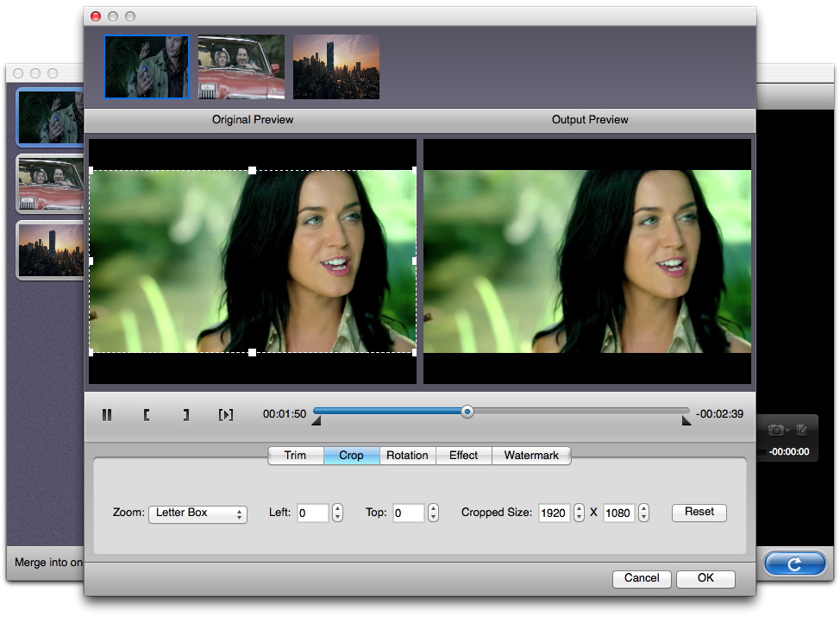Click Cancel to discard edits
The height and width of the screenshot is (617, 840).
tap(642, 578)
